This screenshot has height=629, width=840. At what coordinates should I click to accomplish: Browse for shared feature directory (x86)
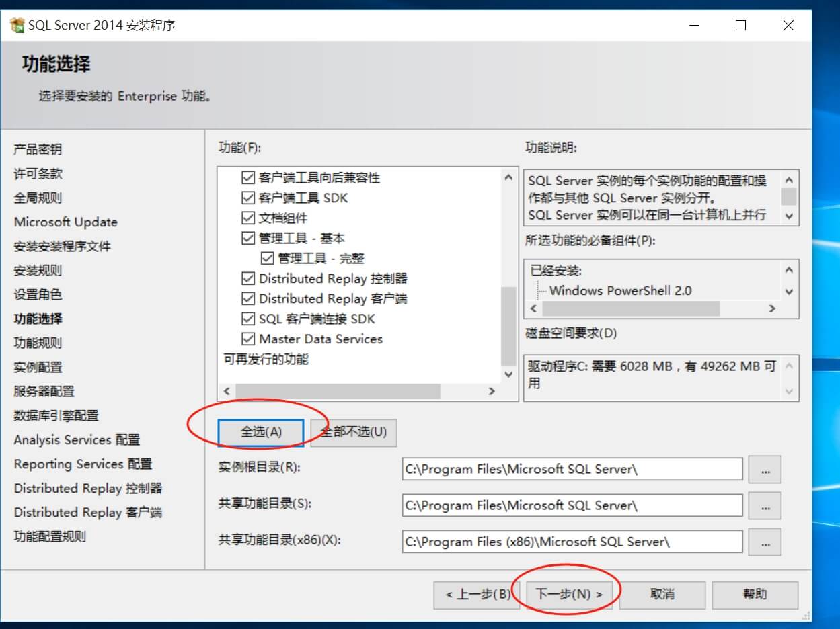(765, 542)
